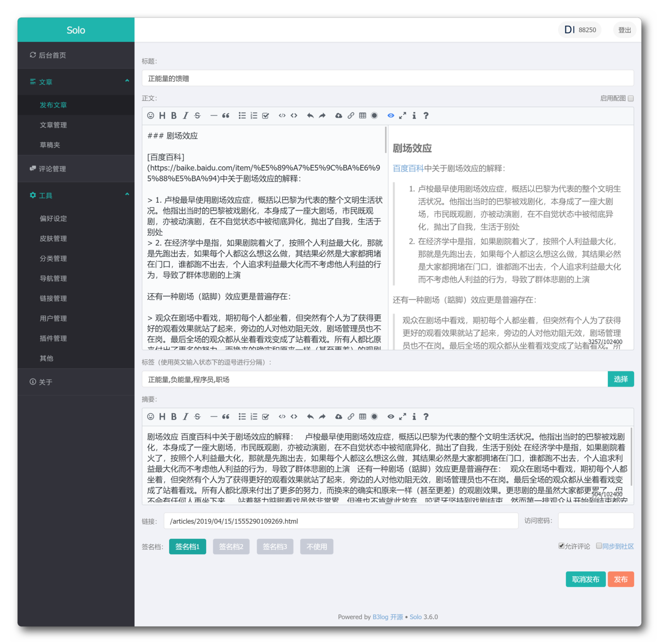Viewport: 659px width, 644px height.
Task: Click the 登出 logout button
Action: 624,30
